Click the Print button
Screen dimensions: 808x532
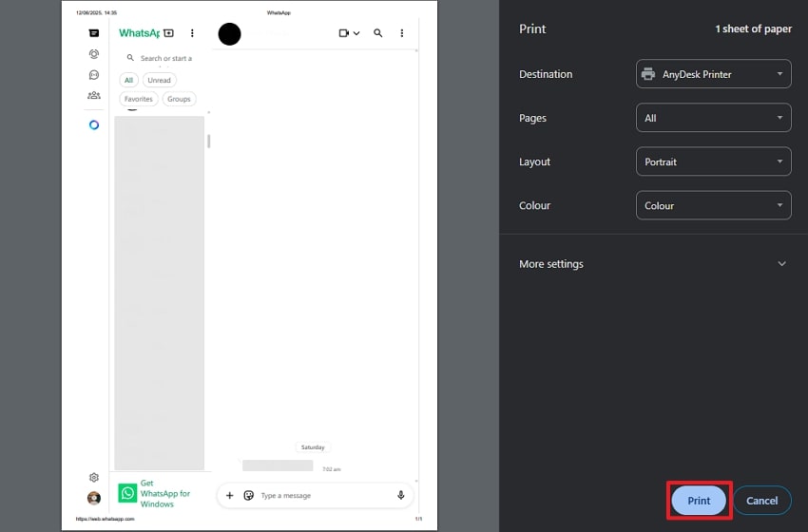click(x=699, y=501)
